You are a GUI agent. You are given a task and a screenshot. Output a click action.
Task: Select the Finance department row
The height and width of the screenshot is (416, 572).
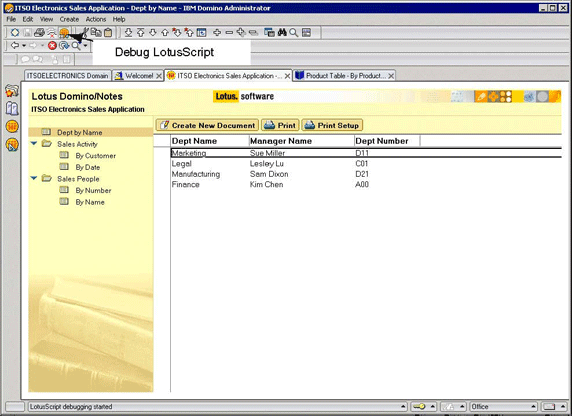tap(366, 184)
